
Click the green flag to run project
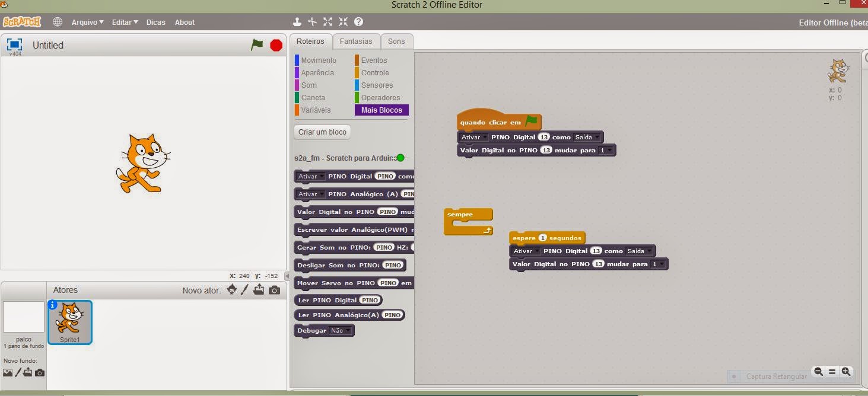pos(257,44)
